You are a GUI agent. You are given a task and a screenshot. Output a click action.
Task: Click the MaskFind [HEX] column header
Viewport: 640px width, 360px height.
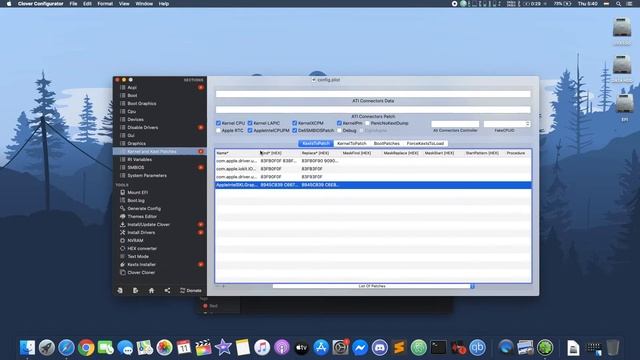pos(357,153)
